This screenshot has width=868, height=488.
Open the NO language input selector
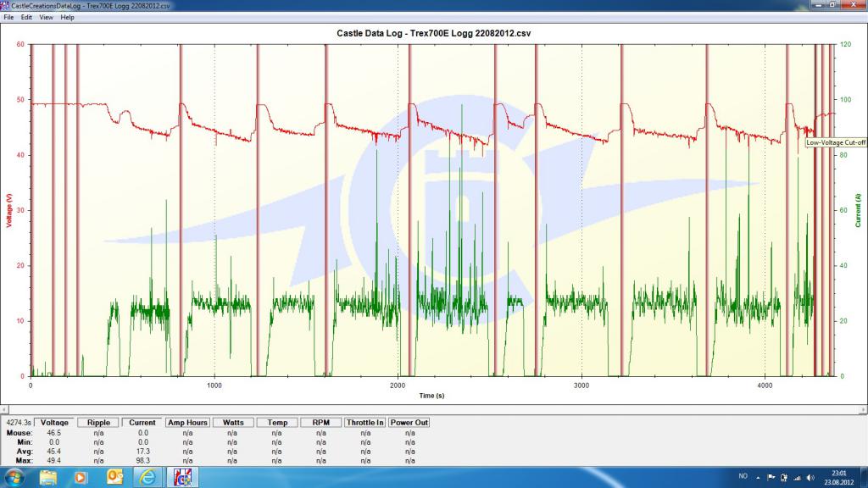click(743, 477)
